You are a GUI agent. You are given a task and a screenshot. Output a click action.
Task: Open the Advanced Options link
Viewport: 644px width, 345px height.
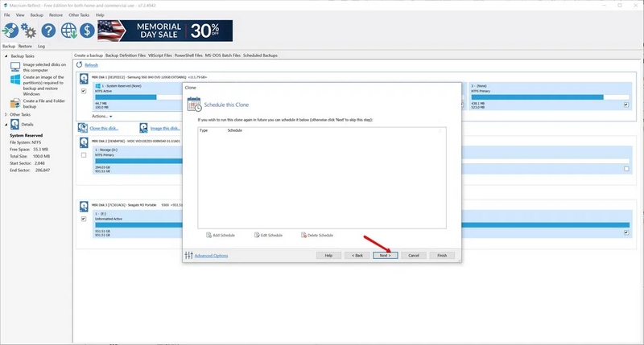211,256
